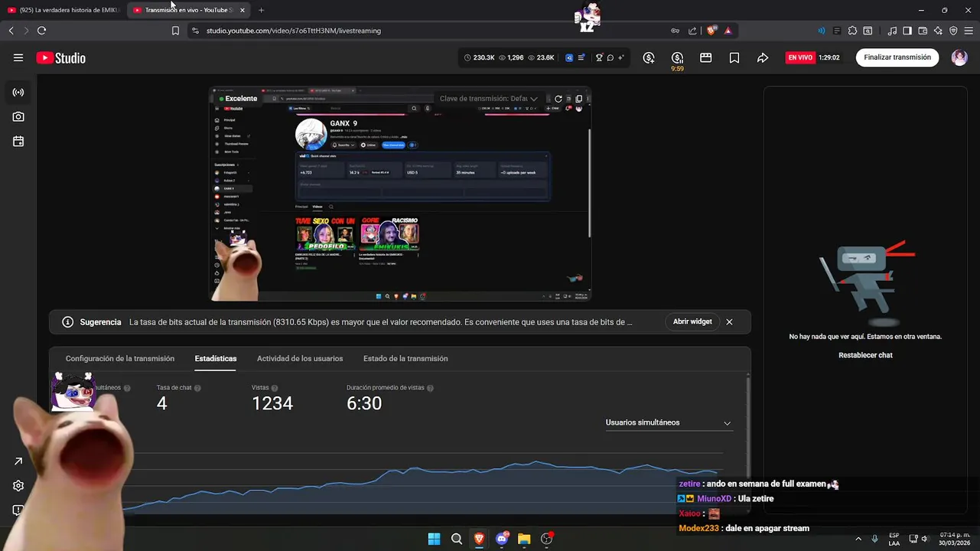Open OBS Studio from the taskbar
Viewport: 980px width, 551px height.
pos(546,539)
